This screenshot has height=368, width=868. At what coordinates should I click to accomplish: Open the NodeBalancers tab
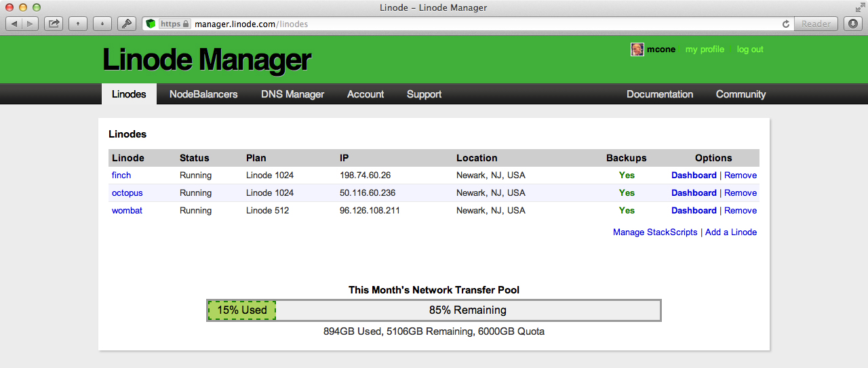(203, 94)
